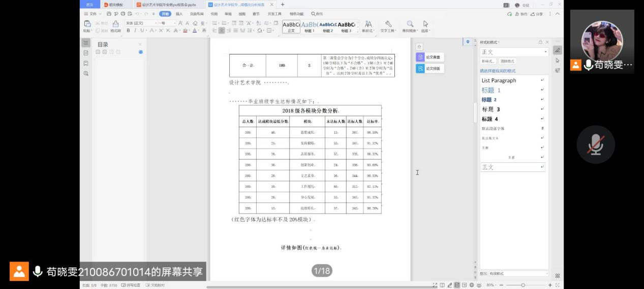This screenshot has height=289, width=644.
Task: Click the zoom slider in the status bar
Action: 523,285
